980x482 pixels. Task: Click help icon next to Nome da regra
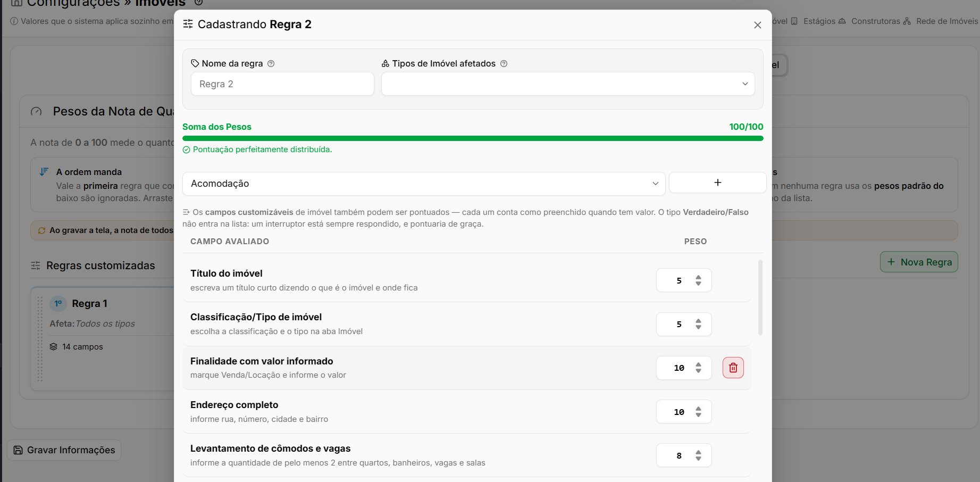(x=271, y=64)
